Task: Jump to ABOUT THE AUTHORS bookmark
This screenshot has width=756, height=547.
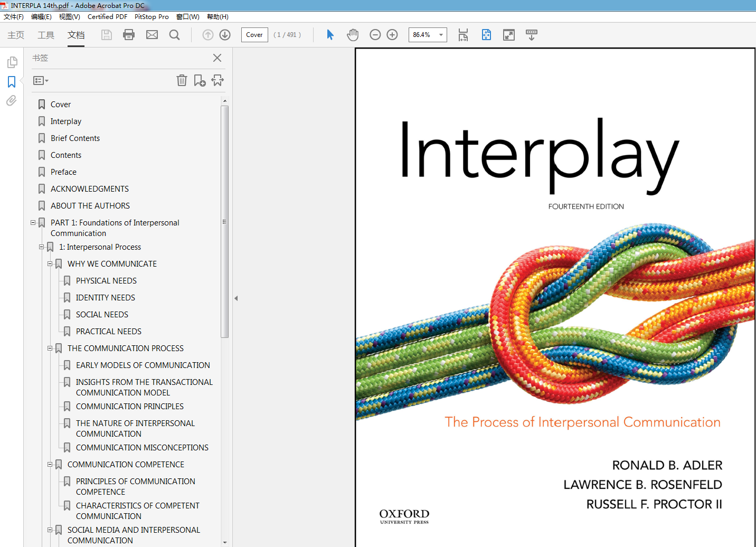Action: [x=90, y=206]
